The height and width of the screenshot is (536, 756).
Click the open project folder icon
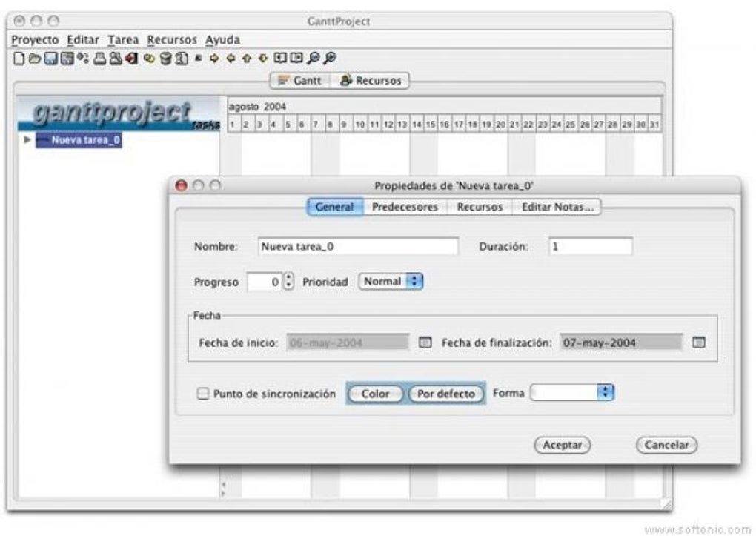coord(35,59)
